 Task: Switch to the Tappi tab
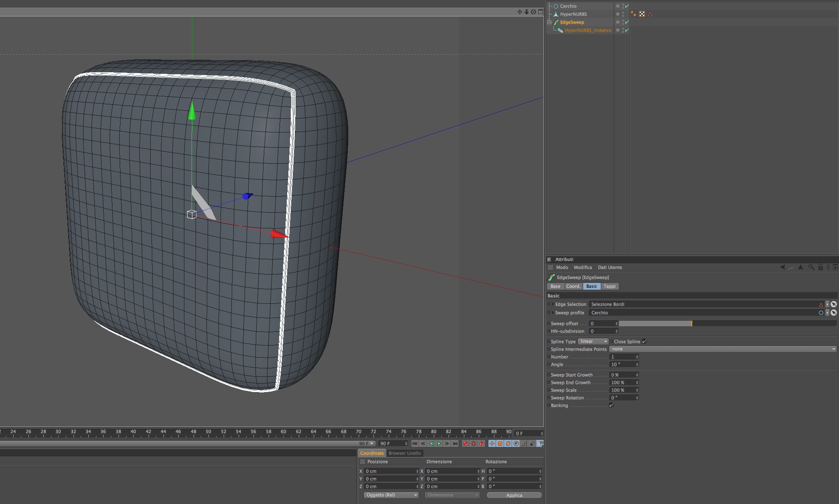609,286
